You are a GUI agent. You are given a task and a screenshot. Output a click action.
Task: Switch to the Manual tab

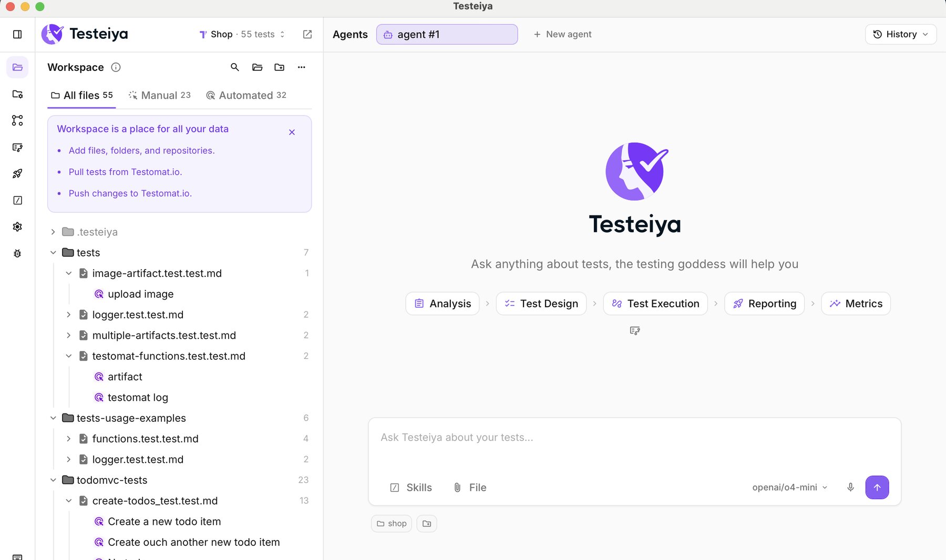click(159, 95)
